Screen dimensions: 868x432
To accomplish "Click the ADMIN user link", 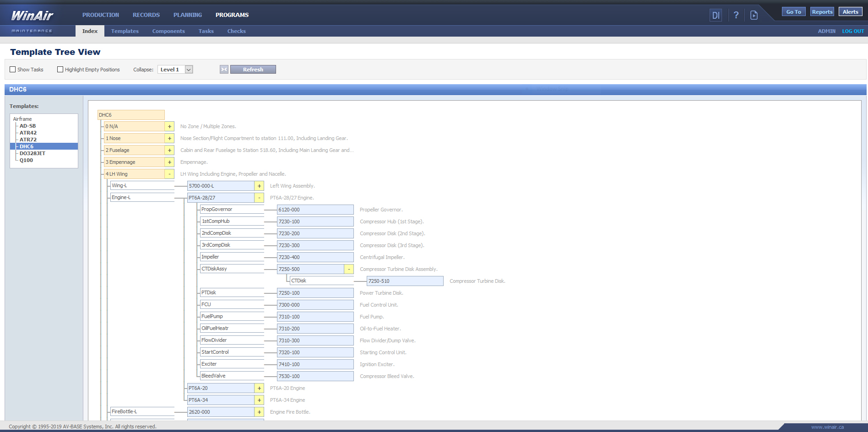I will point(827,31).
